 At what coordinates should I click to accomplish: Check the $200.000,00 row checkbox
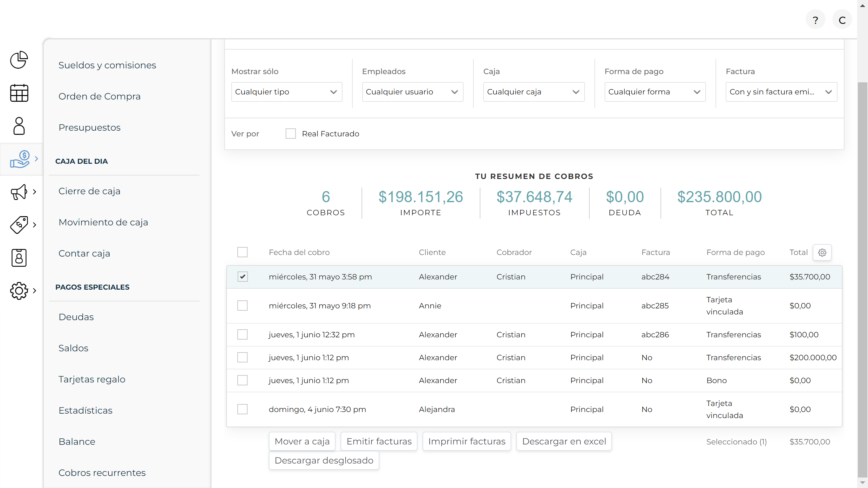[x=242, y=357]
